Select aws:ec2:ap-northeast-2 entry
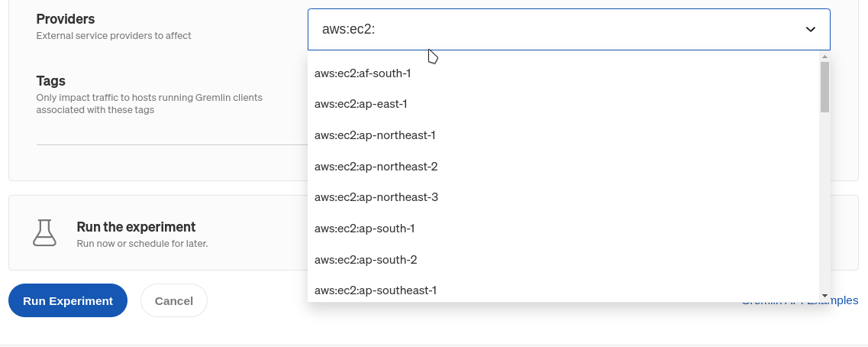Screen dimensions: 868x347 563,167
